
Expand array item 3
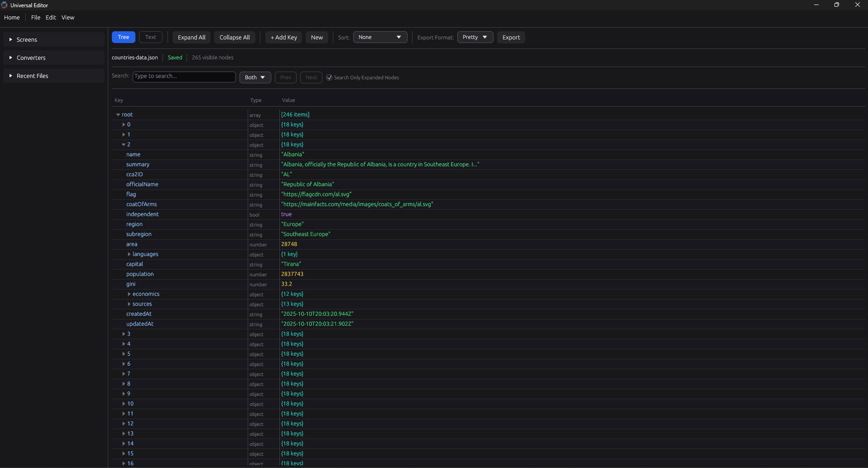tap(124, 334)
